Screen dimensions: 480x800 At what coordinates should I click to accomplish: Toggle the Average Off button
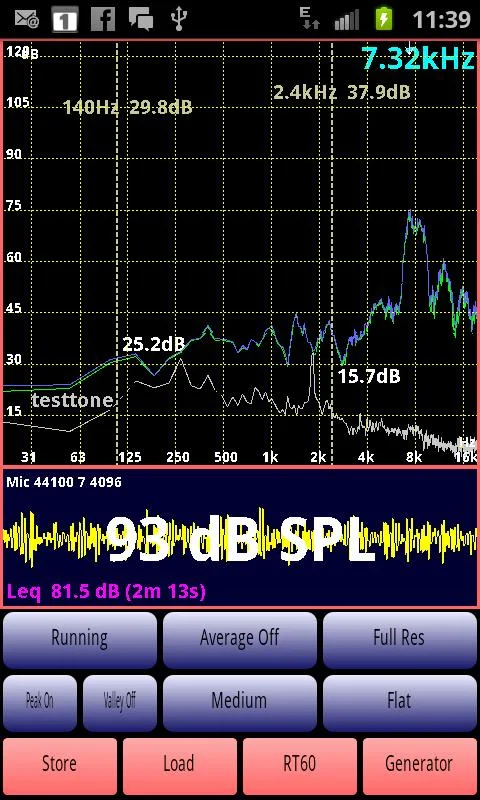240,640
